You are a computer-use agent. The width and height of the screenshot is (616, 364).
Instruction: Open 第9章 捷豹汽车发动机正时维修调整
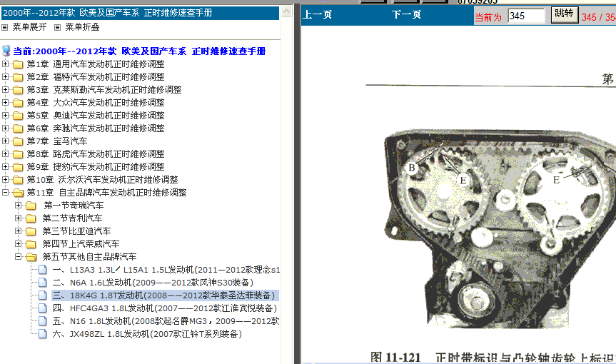coord(96,167)
